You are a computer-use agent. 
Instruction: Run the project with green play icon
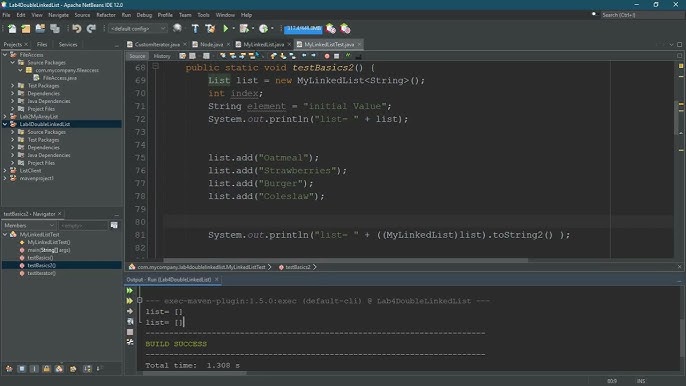226,28
